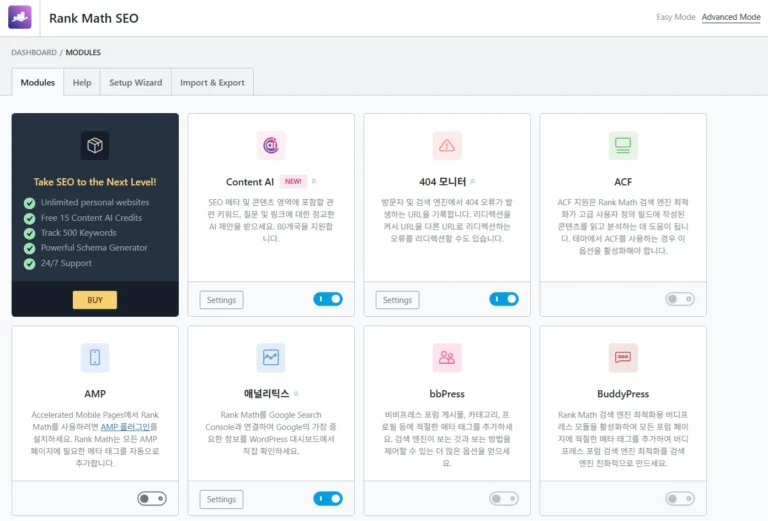Switch to Easy Mode
This screenshot has height=521, width=768.
pyautogui.click(x=675, y=17)
